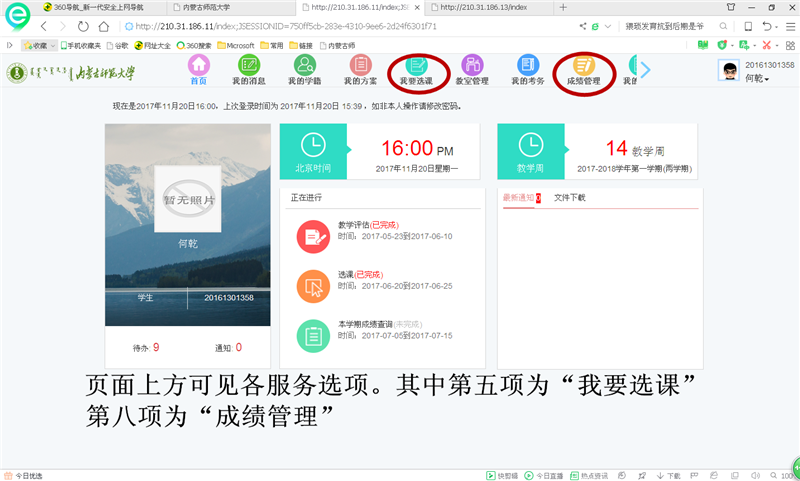Image resolution: width=800 pixels, height=481 pixels.
Task: Click the green 本学期成绩查询 task icon
Action: tap(313, 335)
